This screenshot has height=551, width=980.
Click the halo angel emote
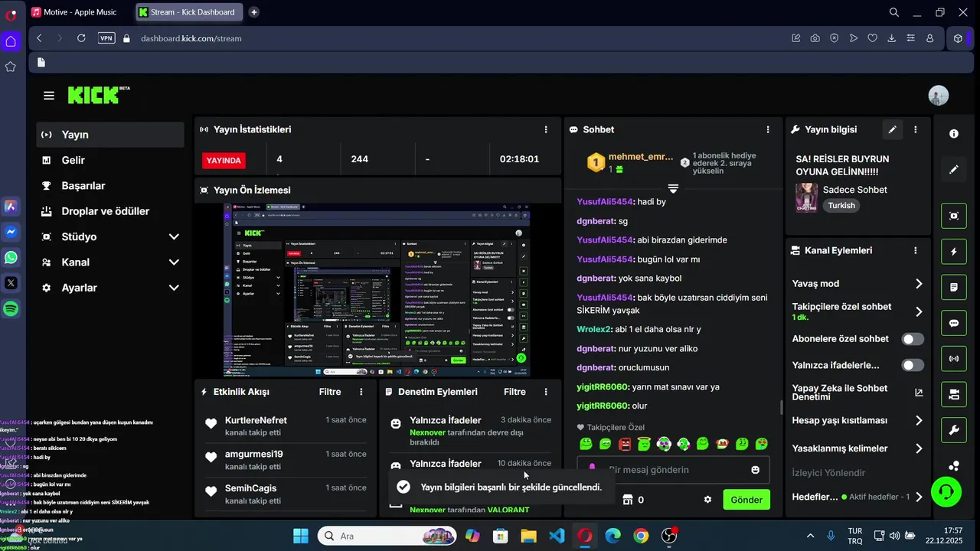644,444
